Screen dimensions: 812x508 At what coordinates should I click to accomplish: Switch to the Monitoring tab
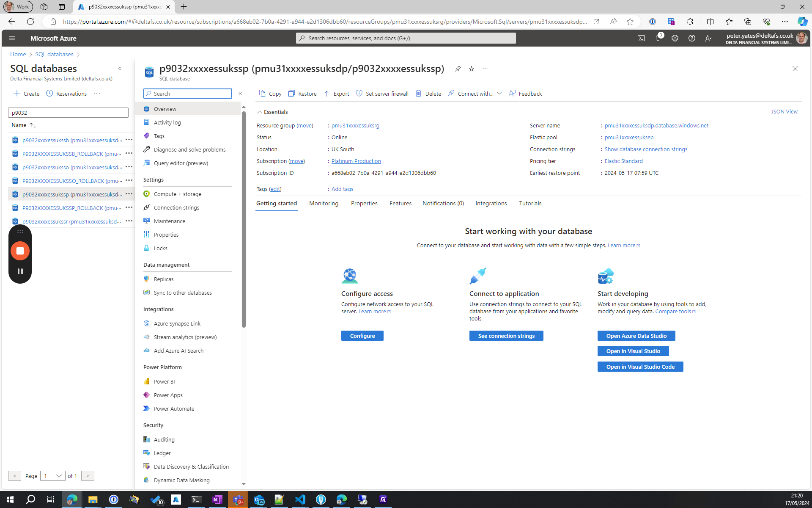click(x=324, y=204)
